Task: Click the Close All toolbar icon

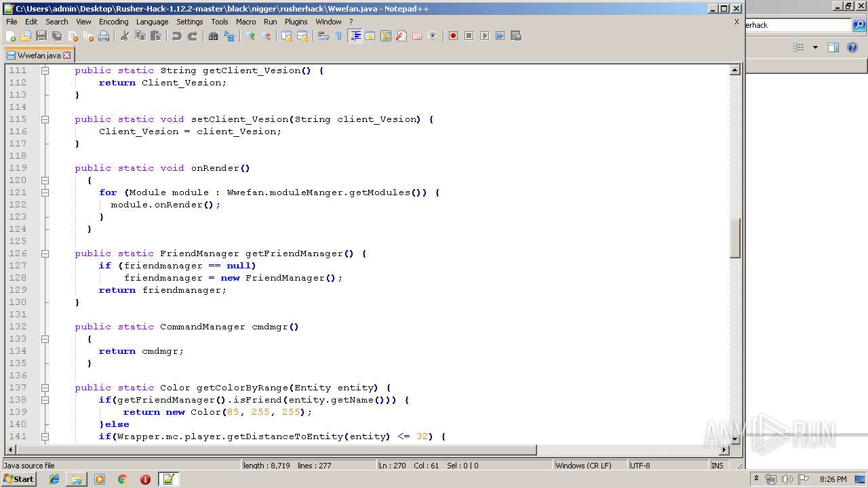Action: [x=88, y=36]
